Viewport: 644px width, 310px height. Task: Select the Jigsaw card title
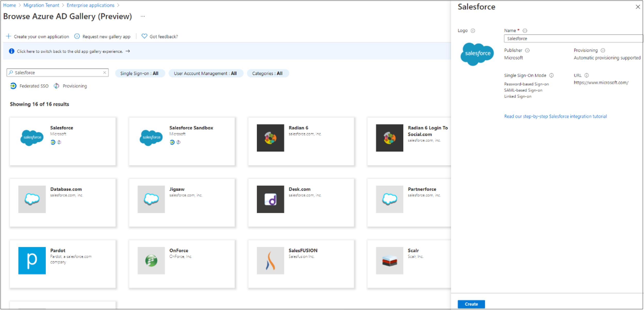click(x=177, y=189)
